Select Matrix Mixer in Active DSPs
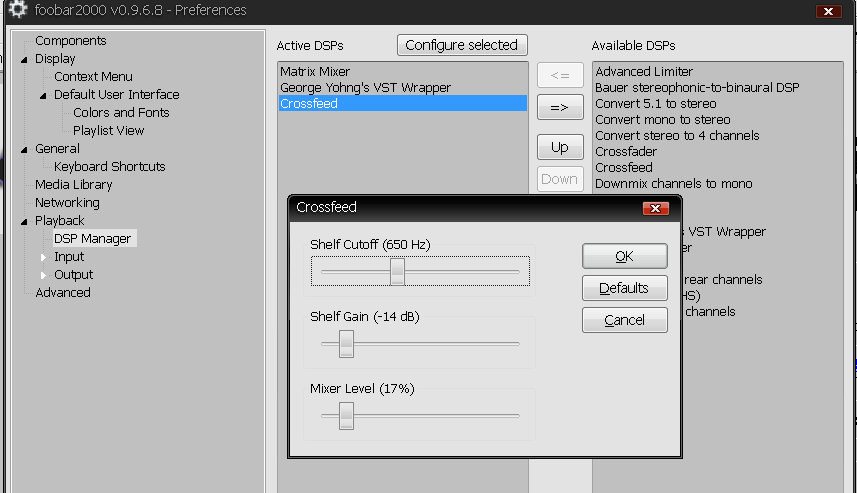Viewport: 857px width, 493px height. click(x=403, y=72)
